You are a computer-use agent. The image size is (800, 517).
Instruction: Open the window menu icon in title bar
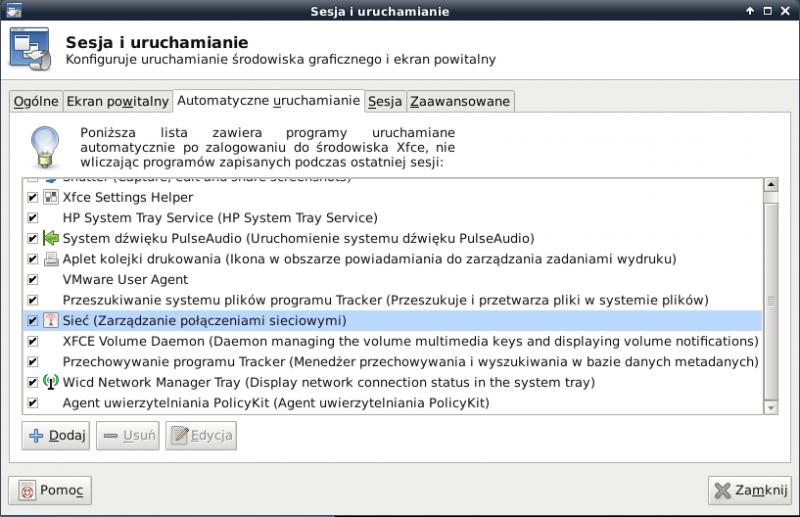coord(12,11)
